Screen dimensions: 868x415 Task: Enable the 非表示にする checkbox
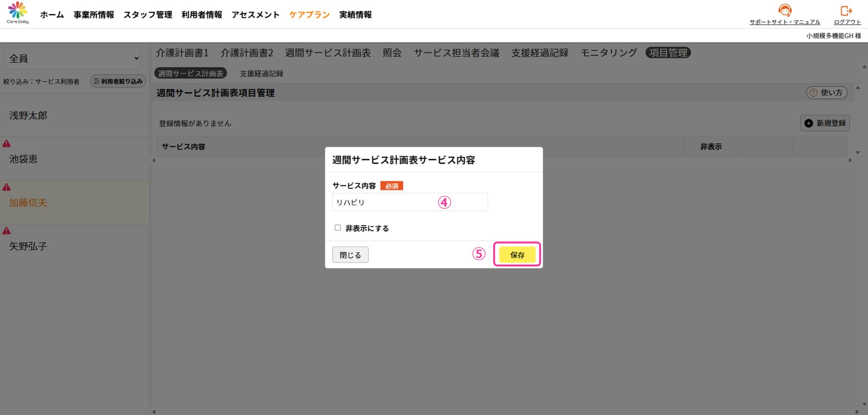338,228
